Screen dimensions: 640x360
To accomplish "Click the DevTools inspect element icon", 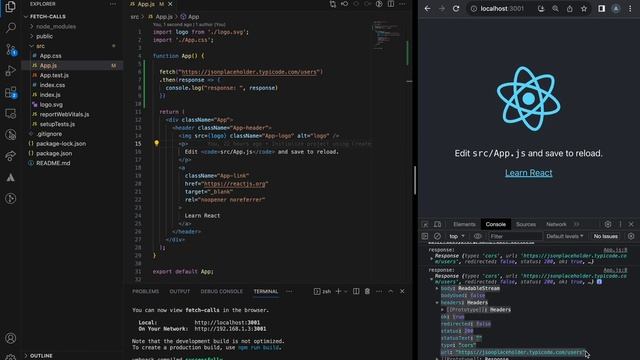I will point(425,224).
